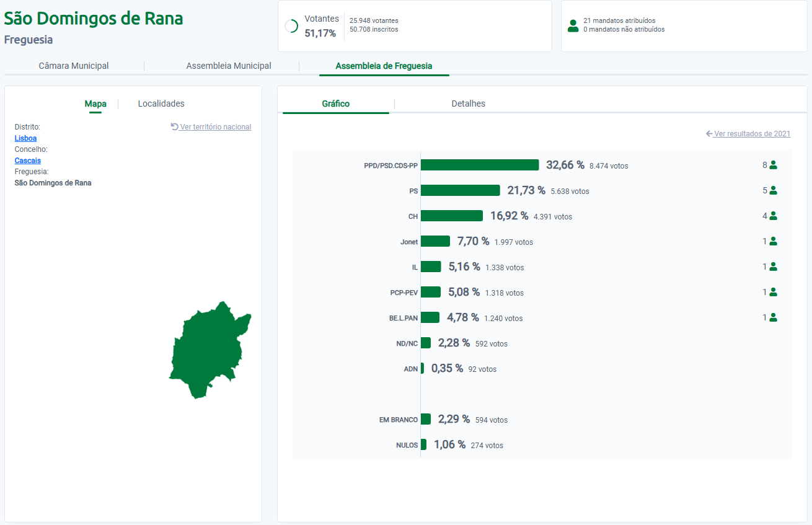Select the Assembleia de Freguesia tab

point(384,66)
